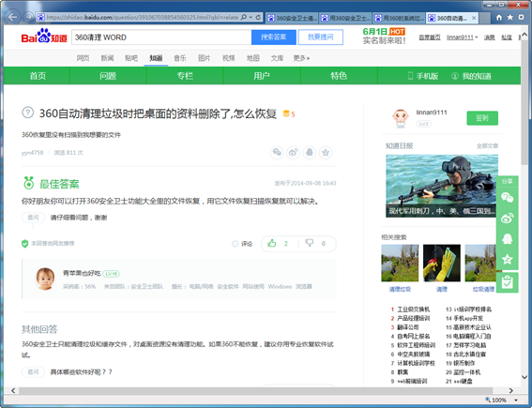Open 全部文章 link in 知道日报
The width and height of the screenshot is (532, 408).
pos(487,145)
